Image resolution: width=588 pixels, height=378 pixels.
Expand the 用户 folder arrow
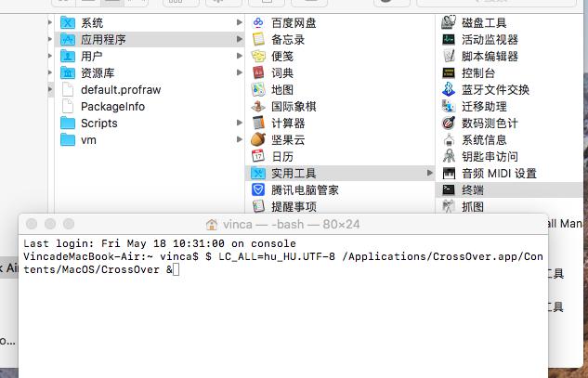click(240, 57)
